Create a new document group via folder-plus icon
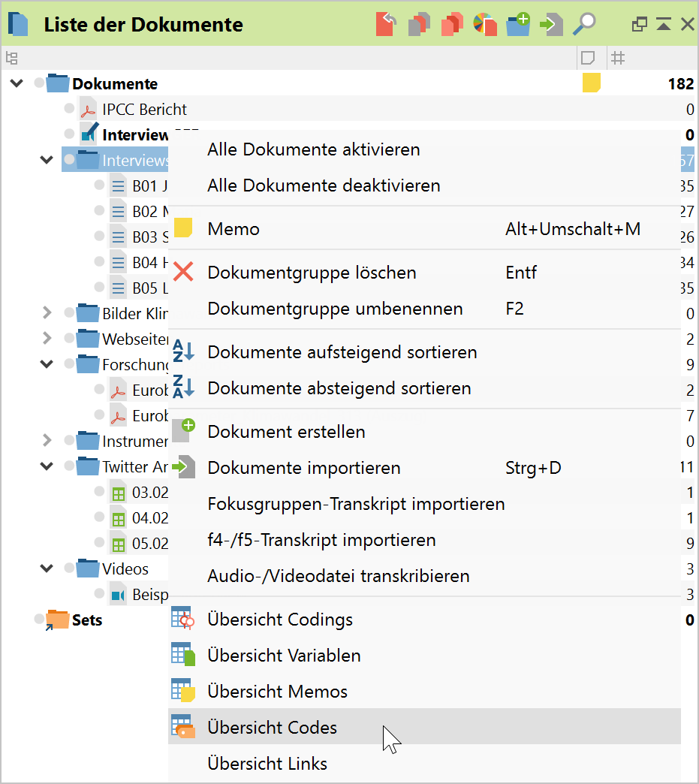Viewport: 699px width, 784px height. [518, 25]
